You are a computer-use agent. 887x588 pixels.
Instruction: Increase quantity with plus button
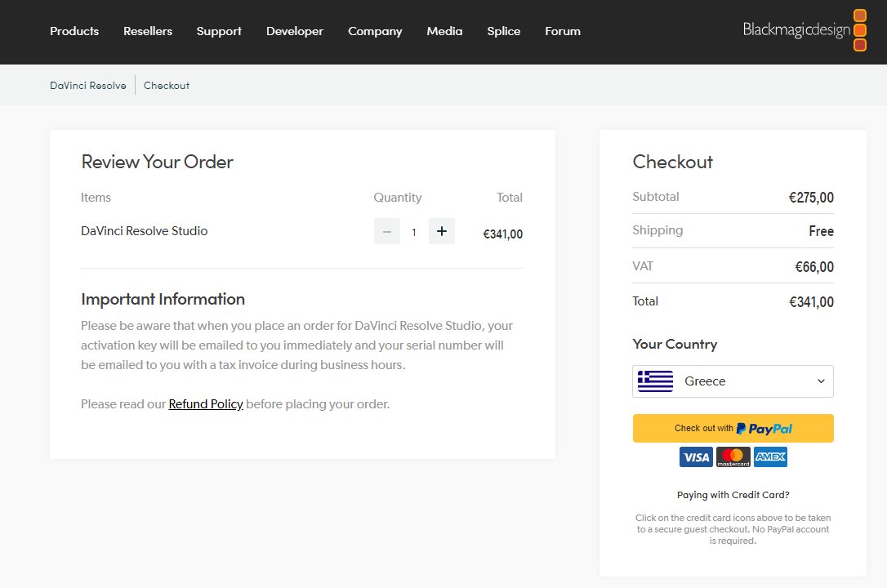(x=442, y=232)
